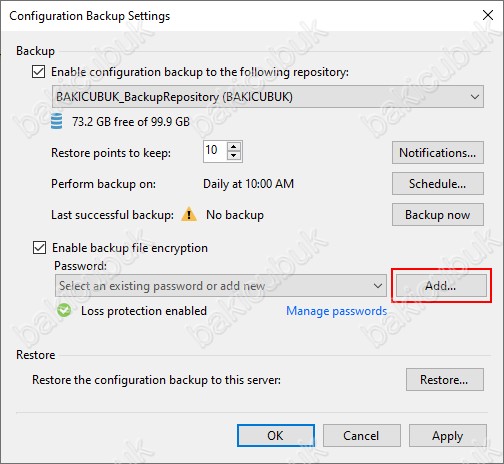Apply the configuration backup settings
This screenshot has height=464, width=504.
[x=448, y=436]
